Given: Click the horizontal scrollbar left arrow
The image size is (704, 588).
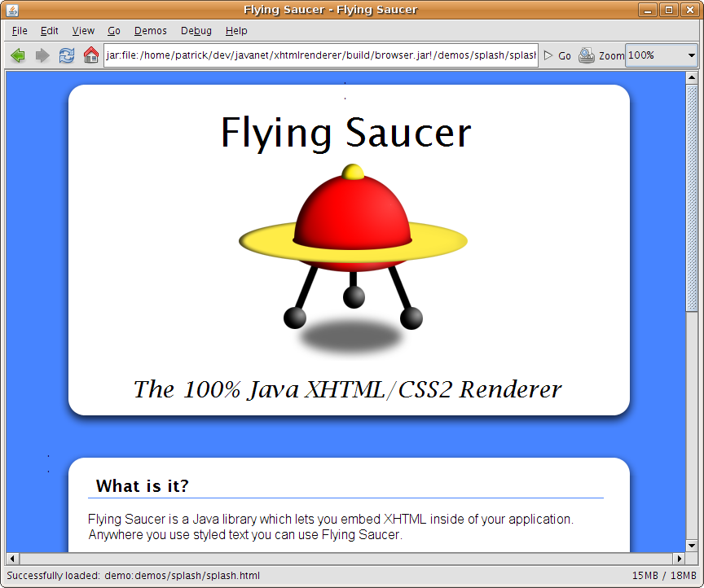Looking at the screenshot, I should [12, 559].
